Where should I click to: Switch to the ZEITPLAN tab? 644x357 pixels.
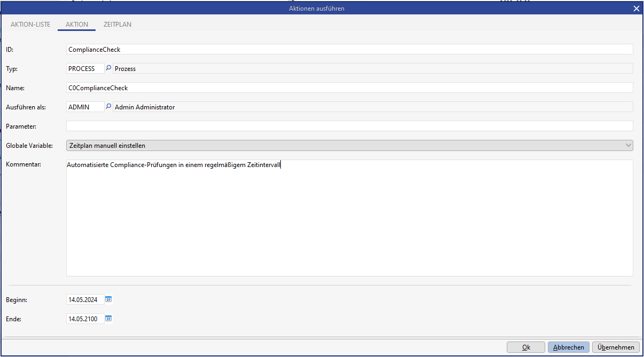point(117,25)
